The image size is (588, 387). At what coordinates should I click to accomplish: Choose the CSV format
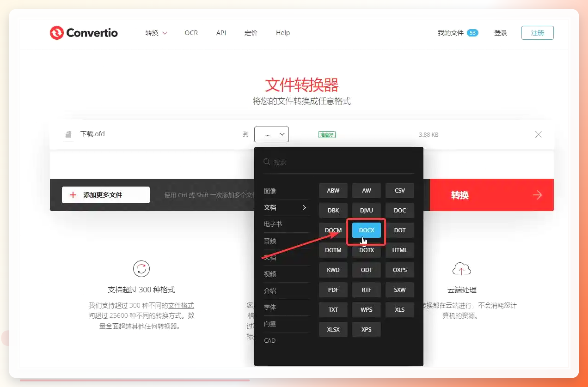click(400, 190)
